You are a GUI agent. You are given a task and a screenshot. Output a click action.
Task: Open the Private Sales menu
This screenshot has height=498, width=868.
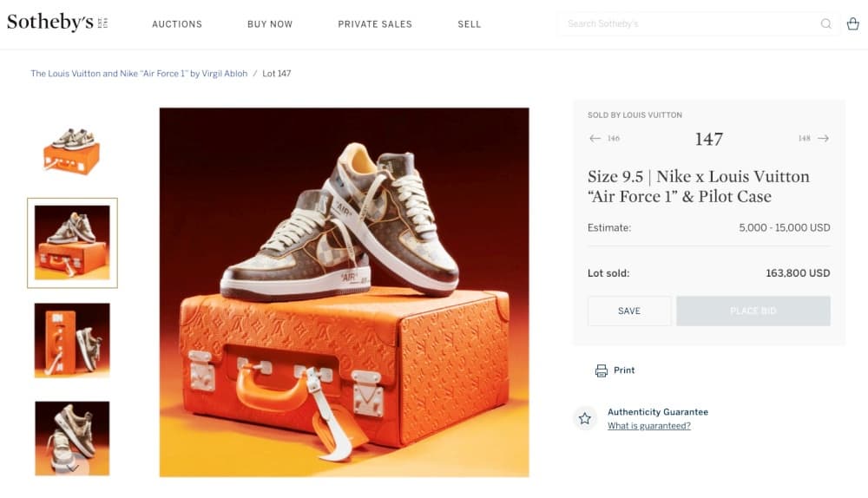[x=375, y=24]
